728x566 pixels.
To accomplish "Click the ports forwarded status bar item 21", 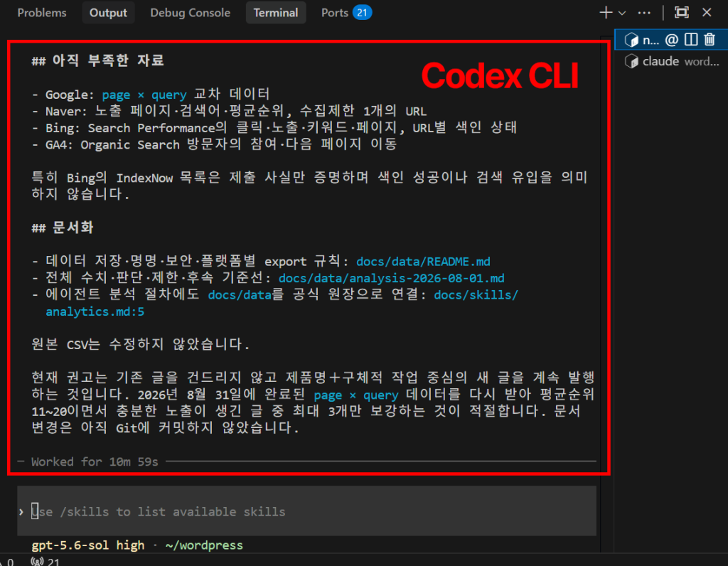I will tap(45, 561).
